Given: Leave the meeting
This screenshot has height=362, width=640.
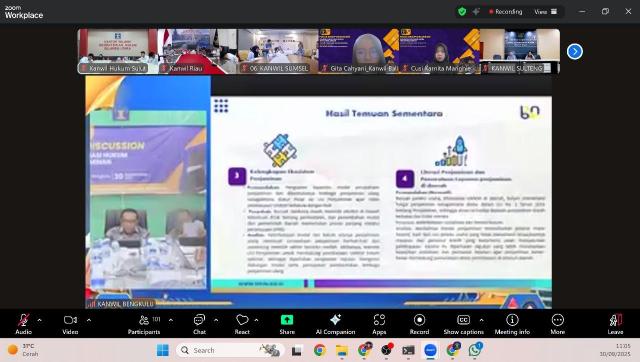Looking at the screenshot, I should [615, 324].
